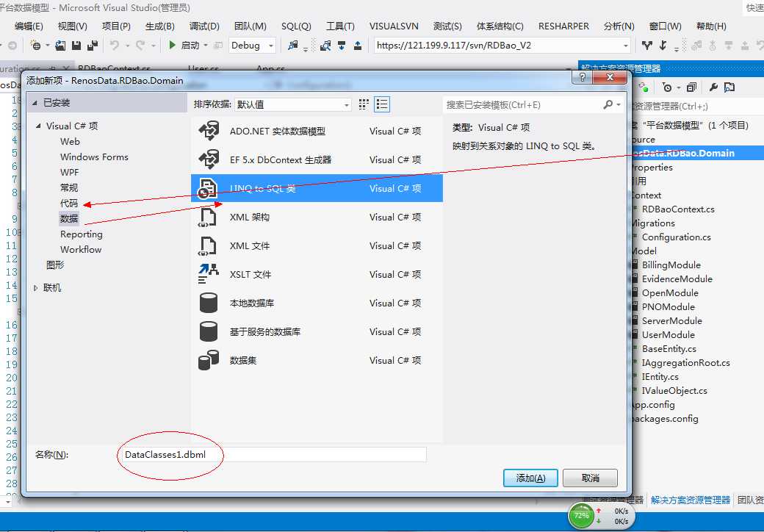This screenshot has height=532, width=764.
Task: Select the 基于服务的数据库 template row
Action: 317,331
